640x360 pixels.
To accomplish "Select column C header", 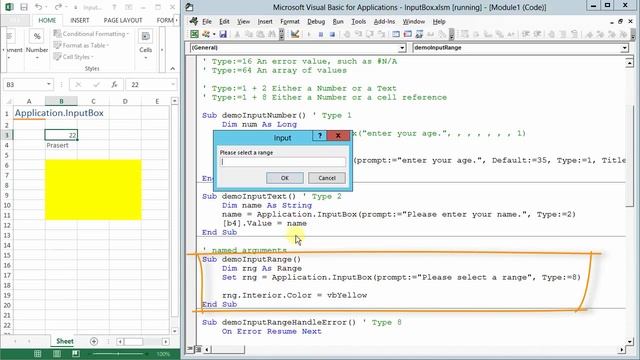I will (93, 101).
